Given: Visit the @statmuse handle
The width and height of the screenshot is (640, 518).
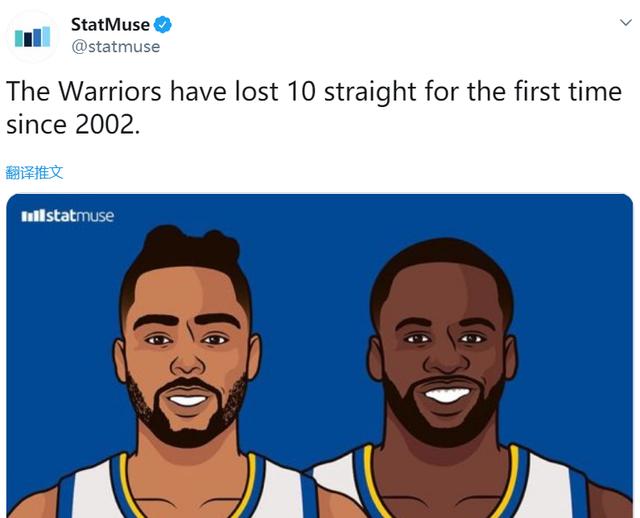Looking at the screenshot, I should click(116, 47).
